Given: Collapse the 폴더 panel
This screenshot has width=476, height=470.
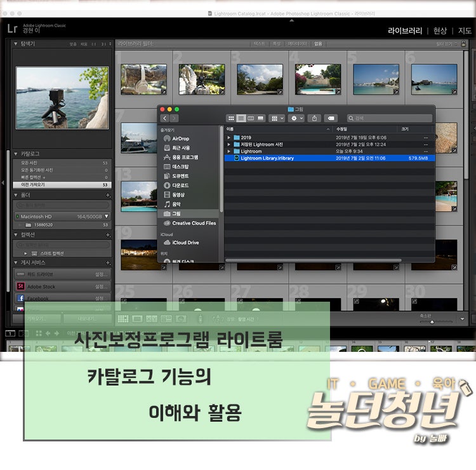Looking at the screenshot, I should tap(15, 195).
